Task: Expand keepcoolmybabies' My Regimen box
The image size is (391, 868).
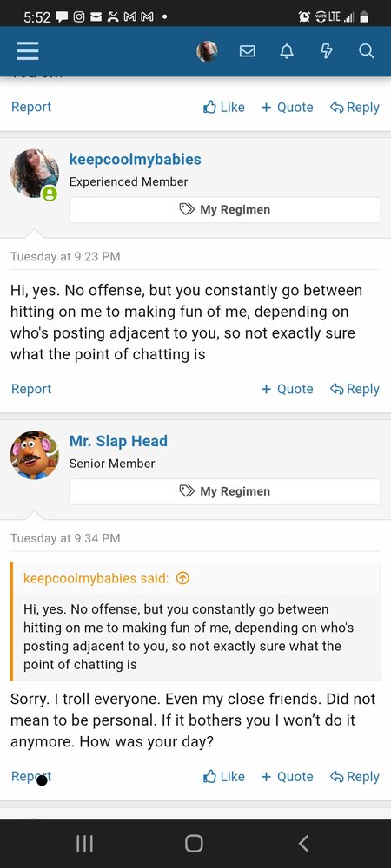Action: click(x=225, y=210)
